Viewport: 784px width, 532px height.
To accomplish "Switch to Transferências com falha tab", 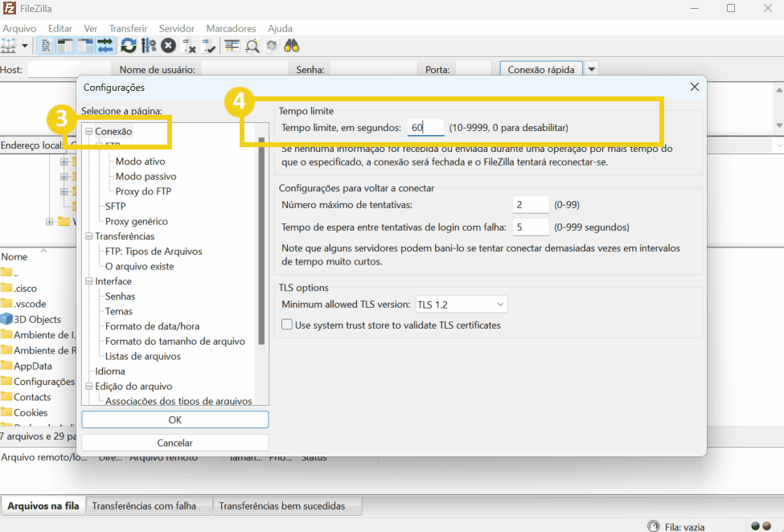I will point(149,505).
